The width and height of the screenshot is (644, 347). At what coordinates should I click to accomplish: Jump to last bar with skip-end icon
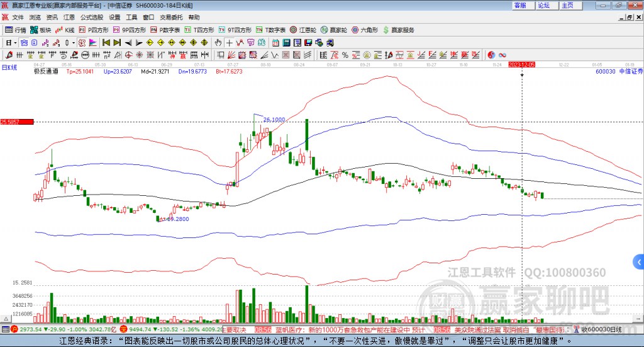117,43
